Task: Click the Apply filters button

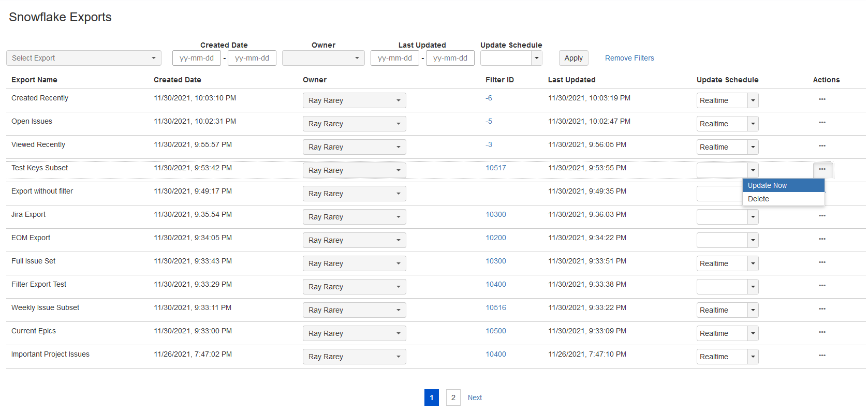Action: pos(573,58)
